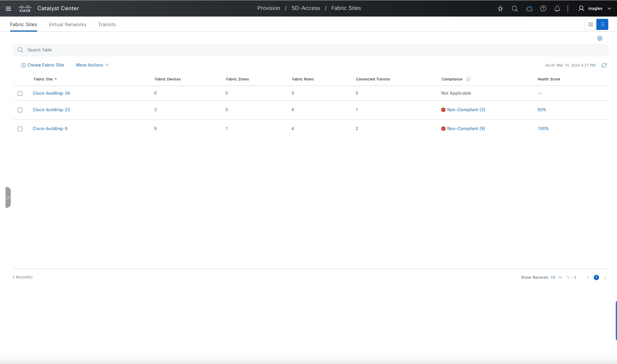This screenshot has height=364, width=617.
Task: Open the Transits tab
Action: (x=107, y=24)
